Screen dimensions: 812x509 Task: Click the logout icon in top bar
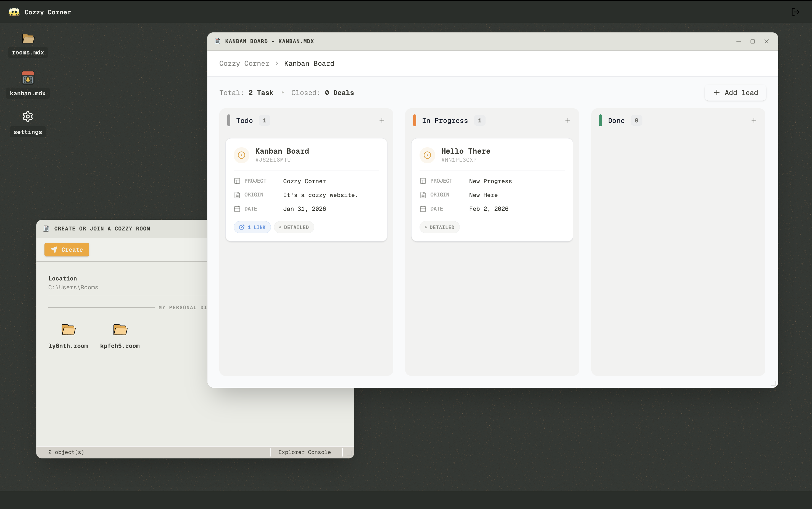click(x=795, y=12)
